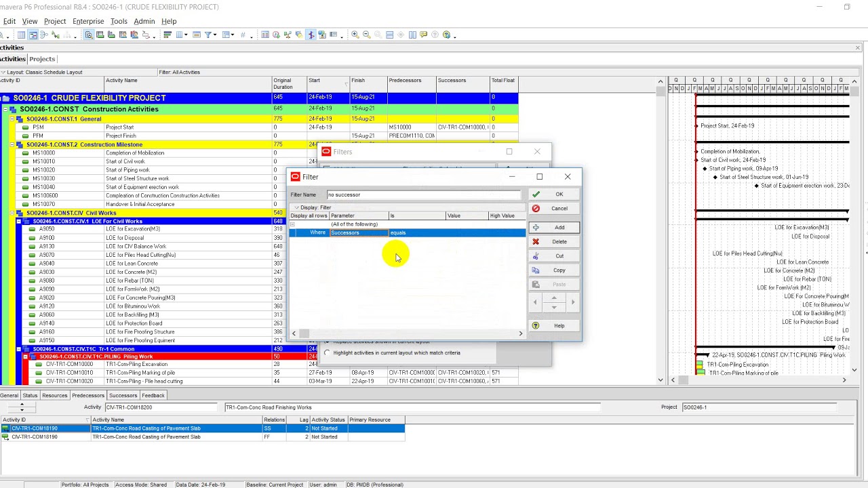
Task: Open the Filter toolbar dropdown arrow
Action: pos(215,35)
